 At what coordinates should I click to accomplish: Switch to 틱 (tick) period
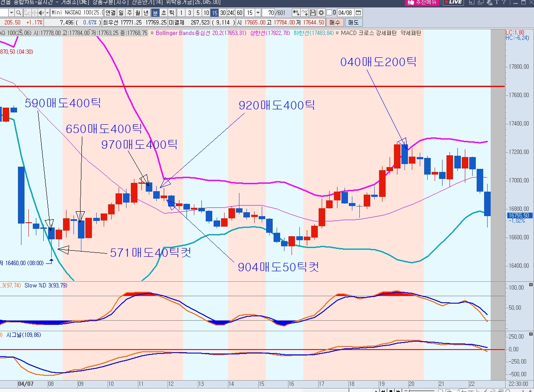(172, 13)
